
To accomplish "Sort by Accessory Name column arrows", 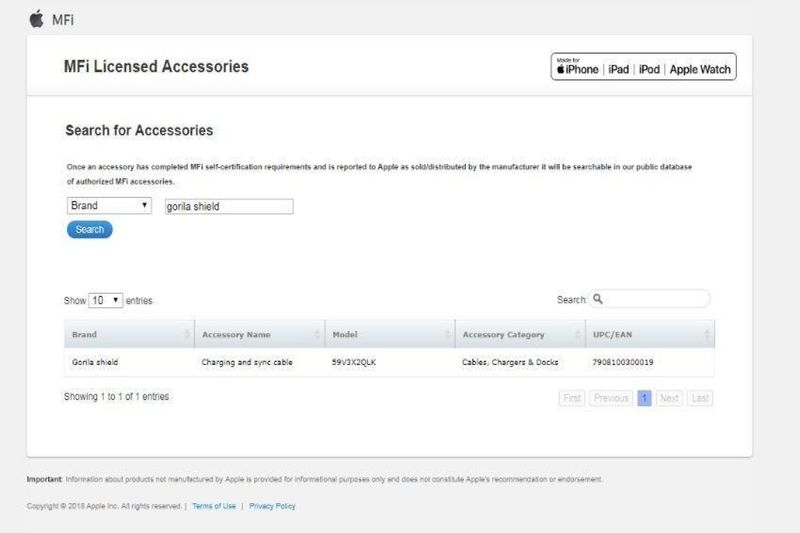I will 317,334.
